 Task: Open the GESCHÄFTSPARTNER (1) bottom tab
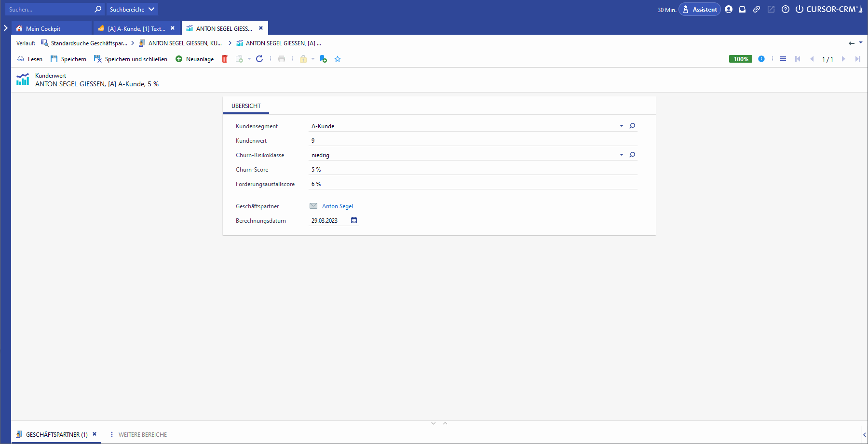[56, 434]
